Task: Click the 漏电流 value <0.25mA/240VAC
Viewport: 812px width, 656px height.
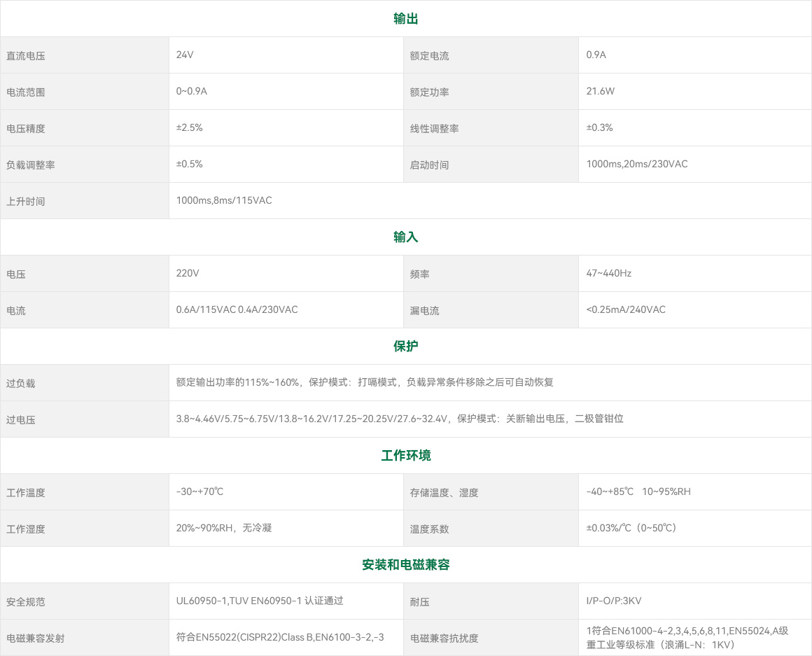Action: pyautogui.click(x=626, y=309)
